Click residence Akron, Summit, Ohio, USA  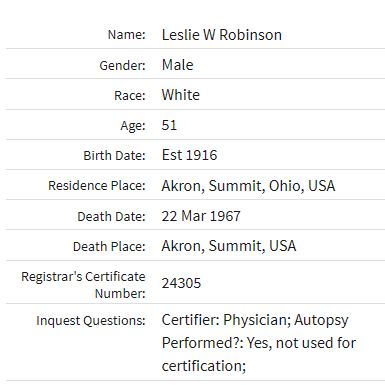coord(248,186)
